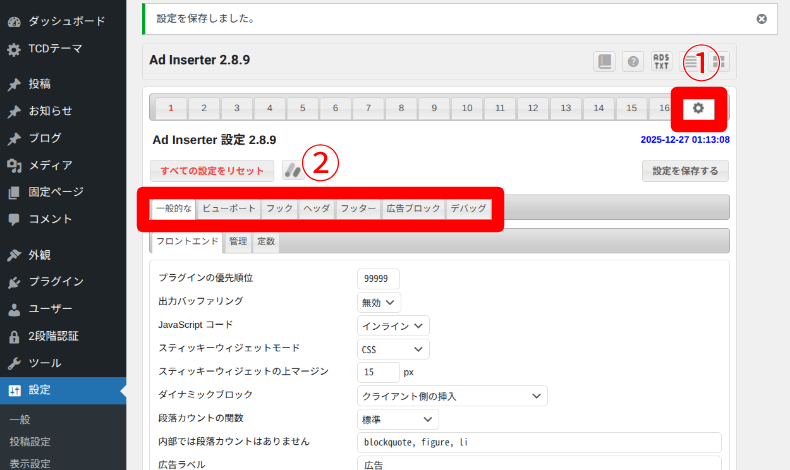This screenshot has width=790, height=470.
Task: Click 広告ラベル input field
Action: pos(539,463)
